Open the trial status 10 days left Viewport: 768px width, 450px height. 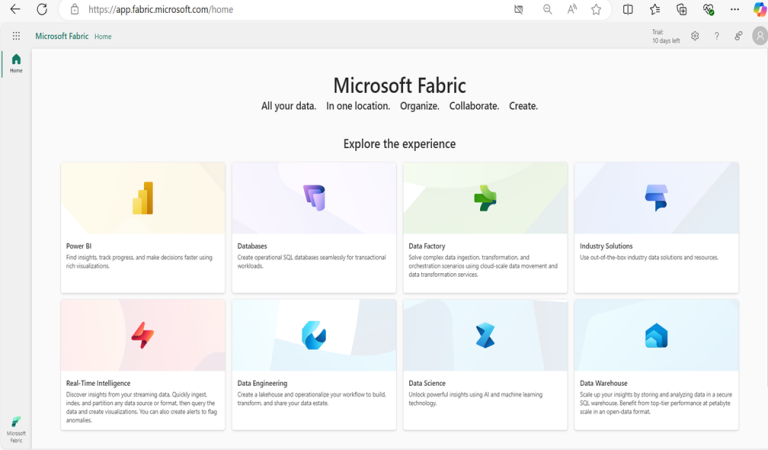pyautogui.click(x=666, y=36)
